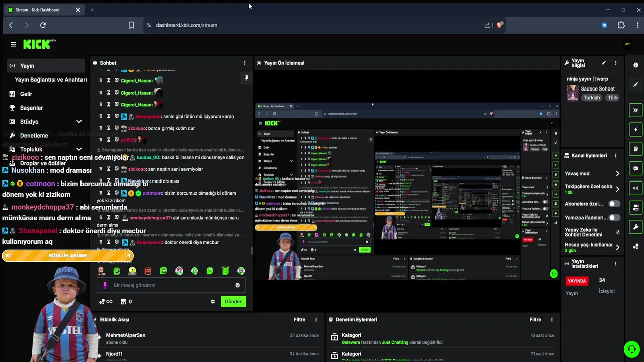Open Yavaş mod options arrow

click(x=617, y=174)
